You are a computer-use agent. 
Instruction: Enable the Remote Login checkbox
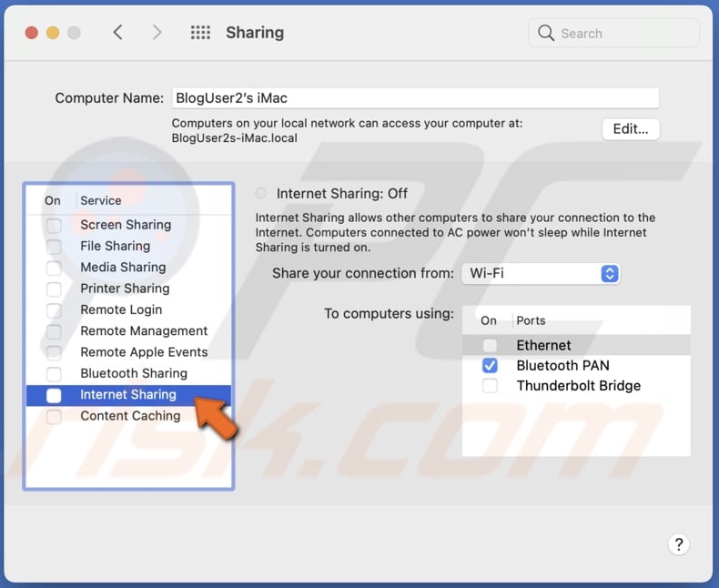click(x=54, y=310)
